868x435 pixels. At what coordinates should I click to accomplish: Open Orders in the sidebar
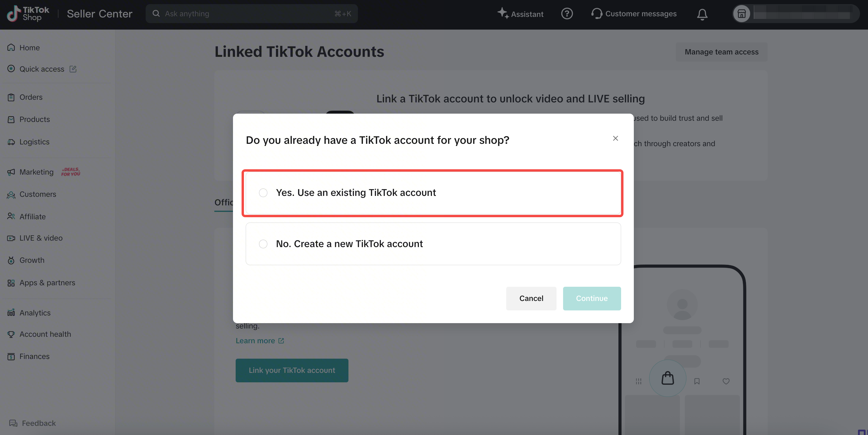tap(31, 97)
